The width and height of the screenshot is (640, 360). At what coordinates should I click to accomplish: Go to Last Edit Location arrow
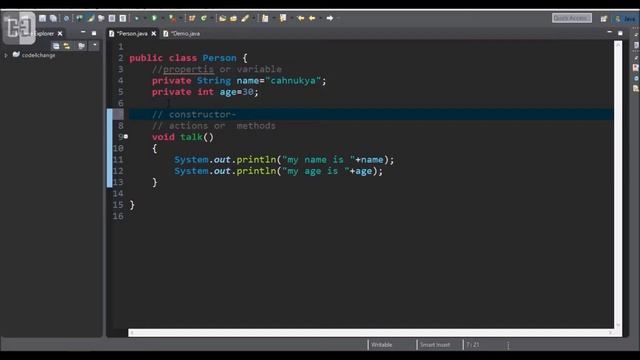coord(301,18)
